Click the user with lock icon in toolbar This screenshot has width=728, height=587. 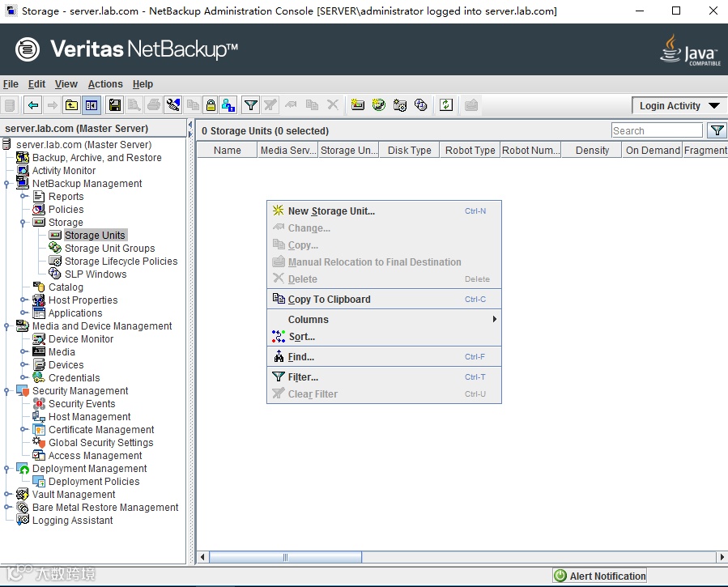[228, 105]
